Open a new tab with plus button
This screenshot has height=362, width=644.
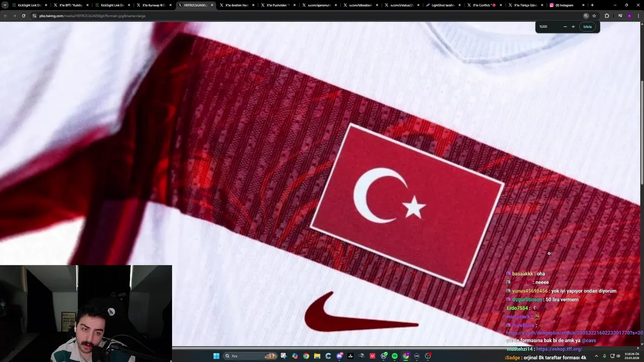coord(592,5)
